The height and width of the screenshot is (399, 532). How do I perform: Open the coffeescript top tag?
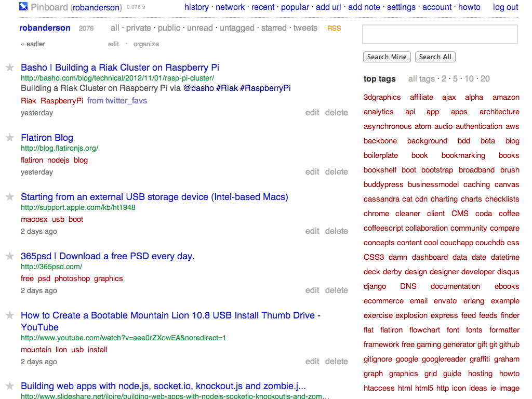(x=383, y=229)
